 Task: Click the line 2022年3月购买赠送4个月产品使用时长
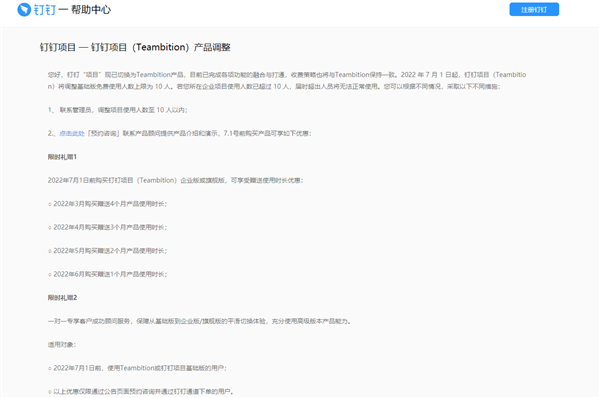pos(108,204)
